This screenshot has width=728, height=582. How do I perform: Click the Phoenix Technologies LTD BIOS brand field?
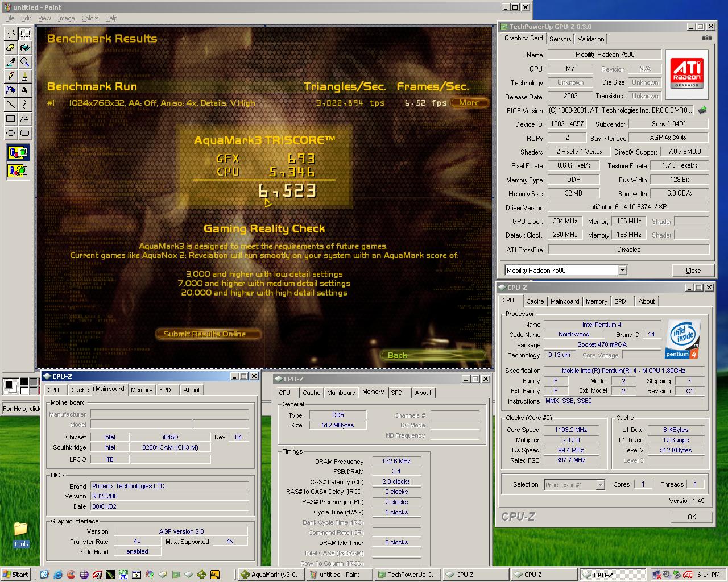pyautogui.click(x=169, y=486)
